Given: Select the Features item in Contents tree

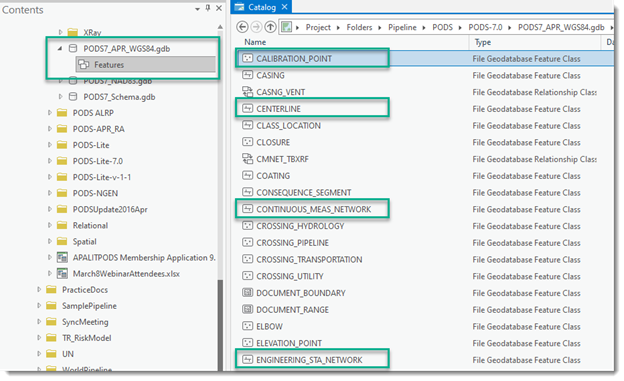Looking at the screenshot, I should [146, 64].
